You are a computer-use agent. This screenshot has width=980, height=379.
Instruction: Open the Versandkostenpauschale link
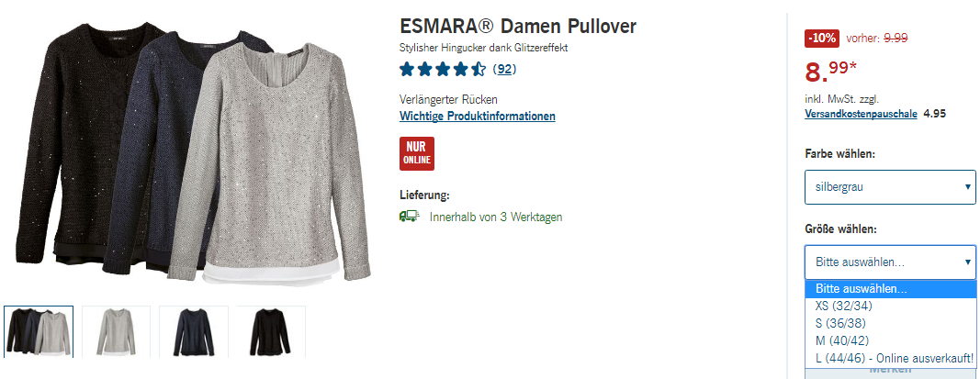[861, 114]
